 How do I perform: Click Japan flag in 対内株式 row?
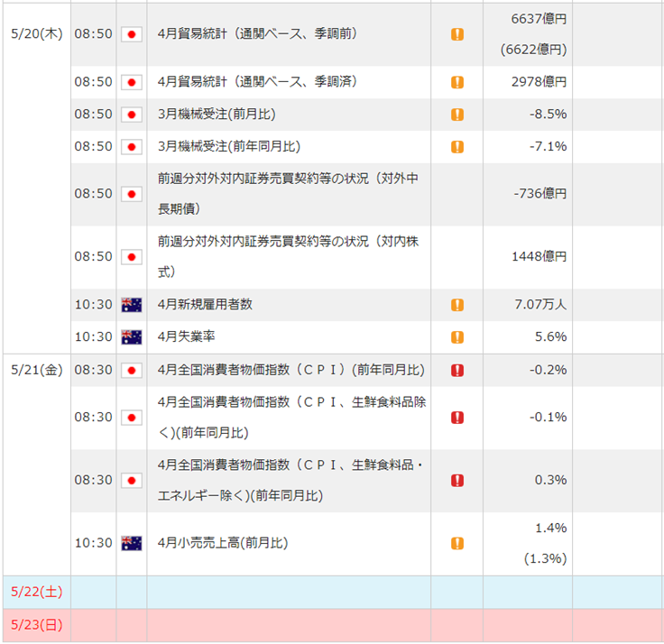(132, 257)
